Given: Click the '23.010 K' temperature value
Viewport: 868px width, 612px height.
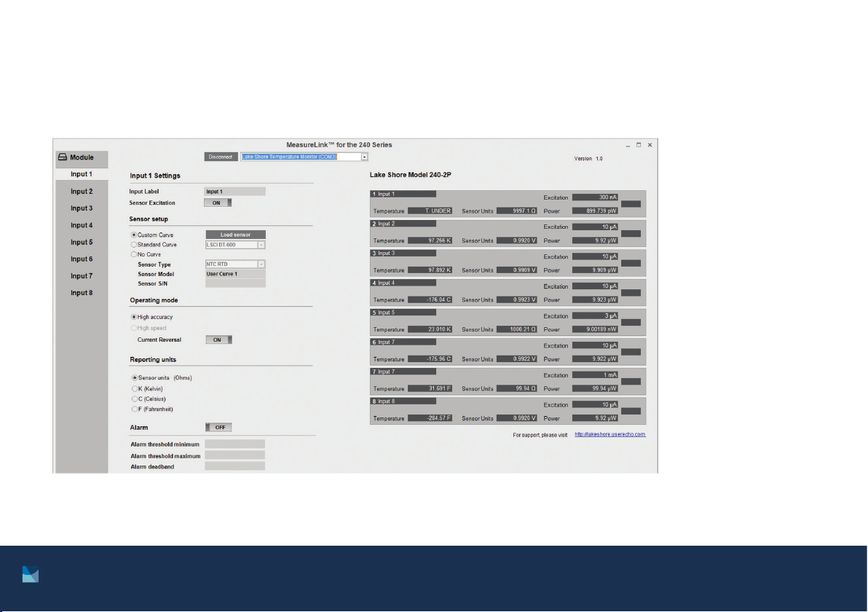Looking at the screenshot, I should 430,329.
